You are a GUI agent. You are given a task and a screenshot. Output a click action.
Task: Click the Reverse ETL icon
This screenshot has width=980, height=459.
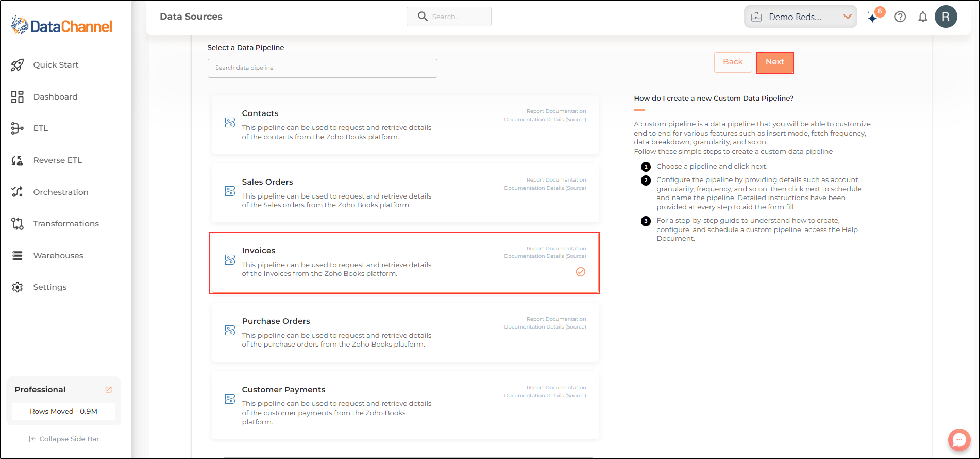point(18,160)
